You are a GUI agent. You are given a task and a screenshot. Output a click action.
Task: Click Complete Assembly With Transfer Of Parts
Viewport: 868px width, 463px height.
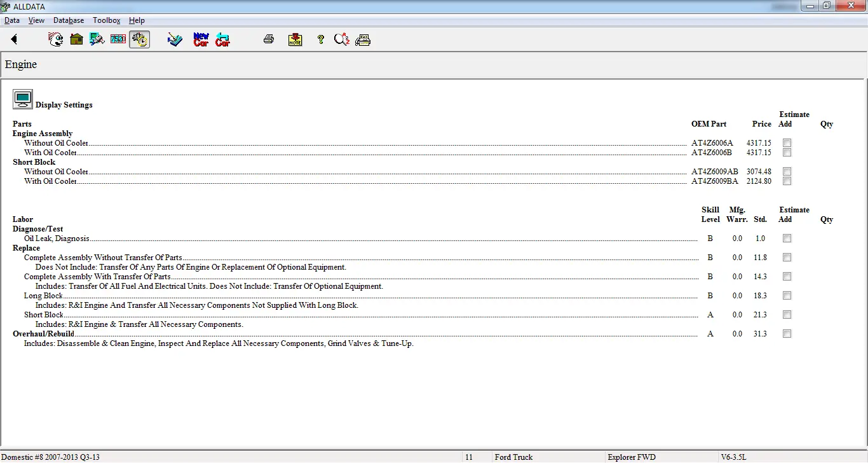(x=97, y=277)
